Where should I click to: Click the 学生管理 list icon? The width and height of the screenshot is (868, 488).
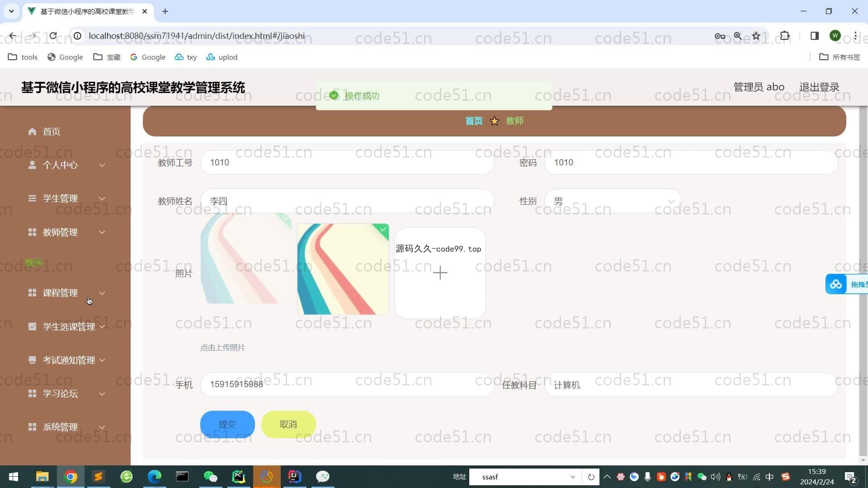[32, 198]
